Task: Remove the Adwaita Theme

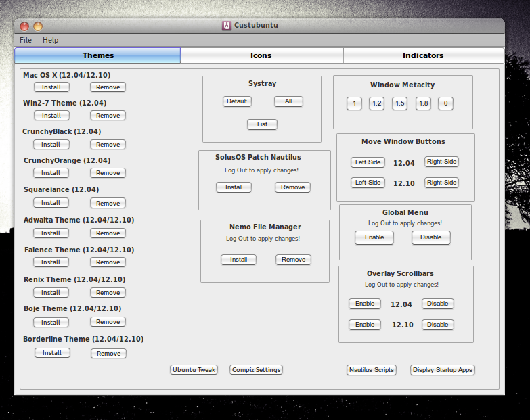Action: (108, 233)
